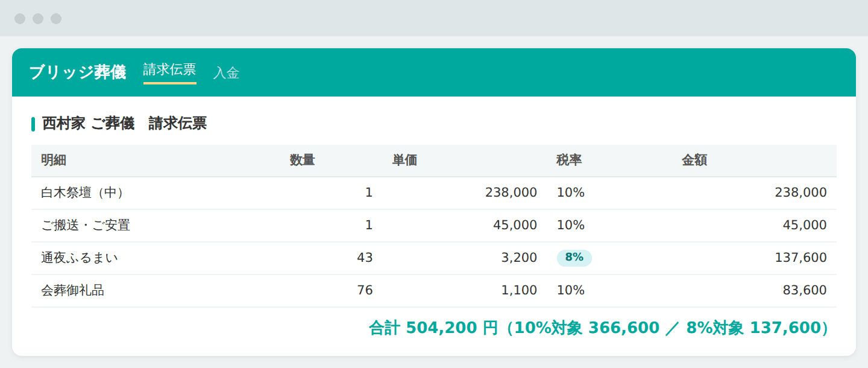Select the ご搬送・ご安置 item name
868x368 pixels.
86,226
